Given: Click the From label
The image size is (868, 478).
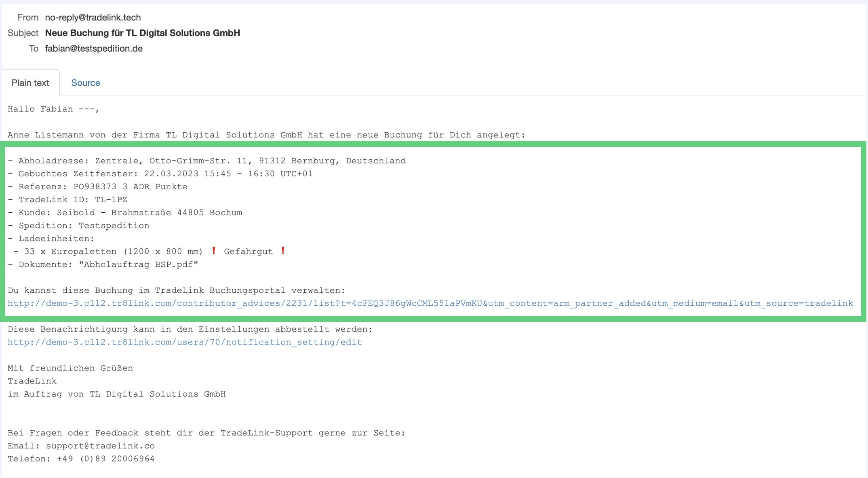Looking at the screenshot, I should tap(27, 17).
